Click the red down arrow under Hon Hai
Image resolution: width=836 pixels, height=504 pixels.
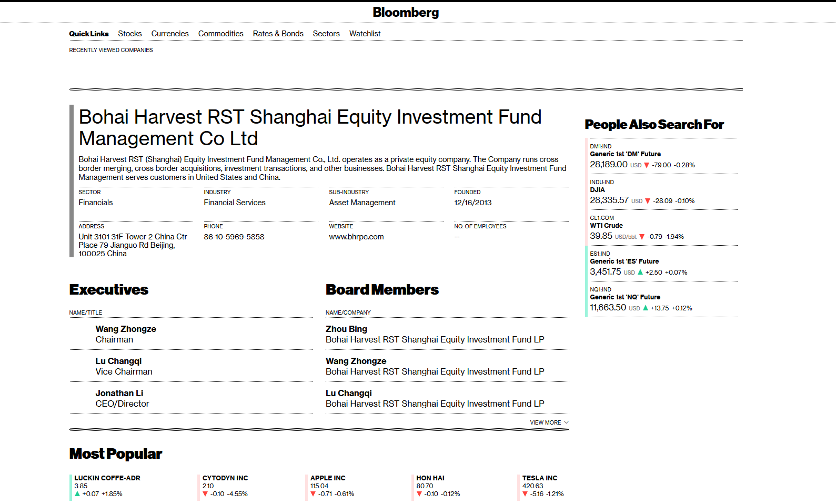point(419,494)
